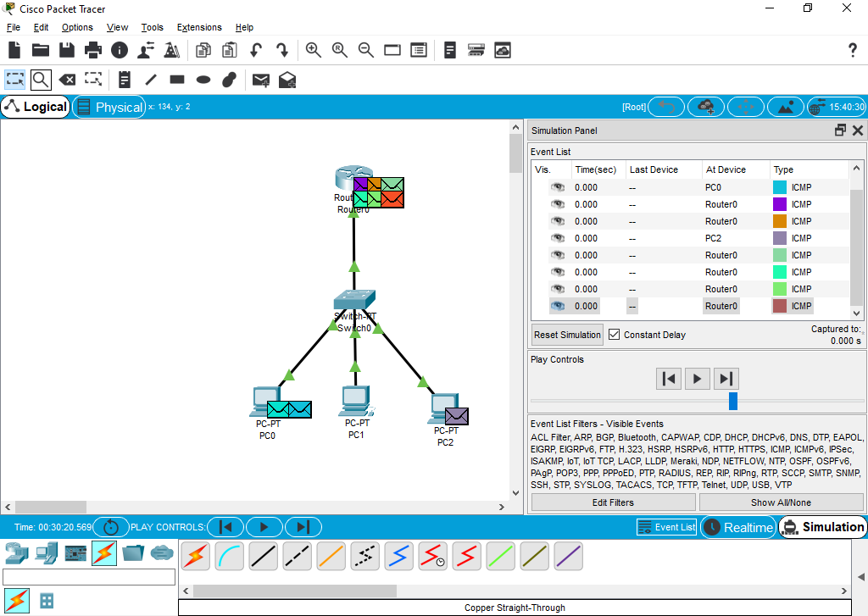Click the Copy icon in the toolbar
Viewport: 868px width, 616px height.
pos(203,50)
